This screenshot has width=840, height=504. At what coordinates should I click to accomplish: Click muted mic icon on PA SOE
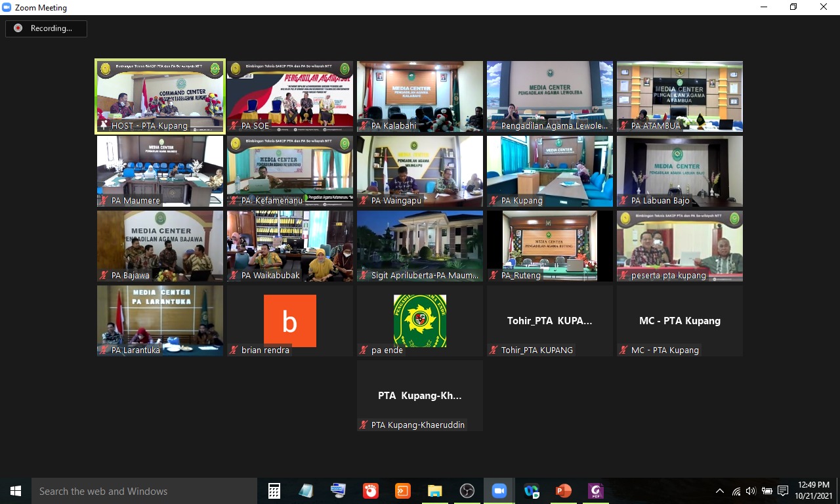234,126
